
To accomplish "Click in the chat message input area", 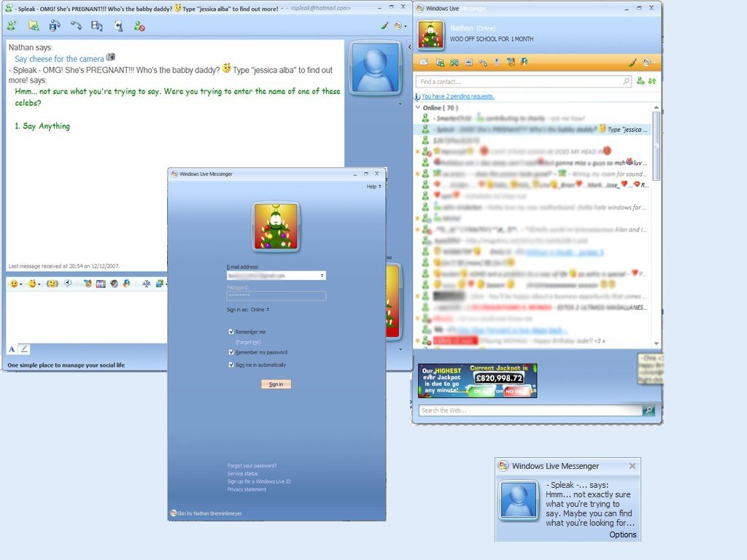I will tap(87, 316).
